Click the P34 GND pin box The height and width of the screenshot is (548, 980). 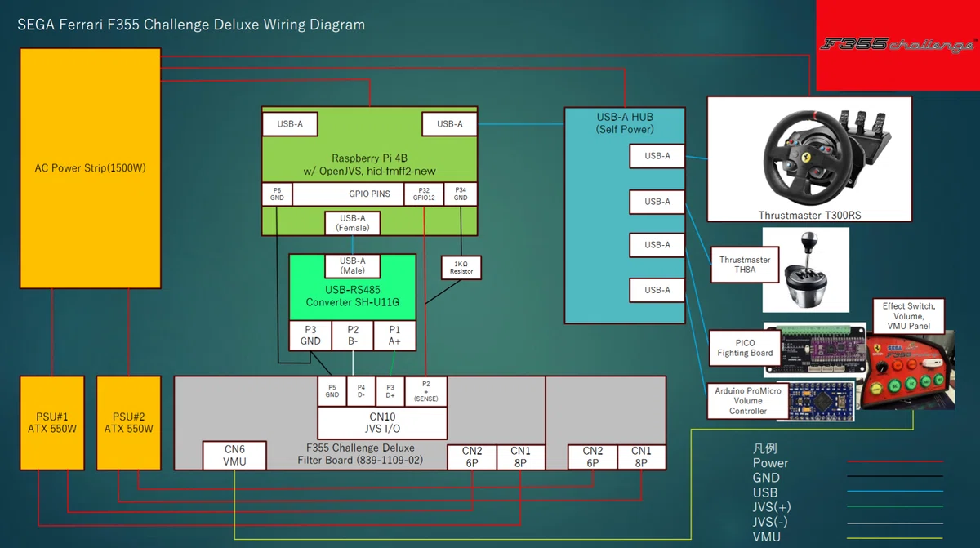point(461,194)
